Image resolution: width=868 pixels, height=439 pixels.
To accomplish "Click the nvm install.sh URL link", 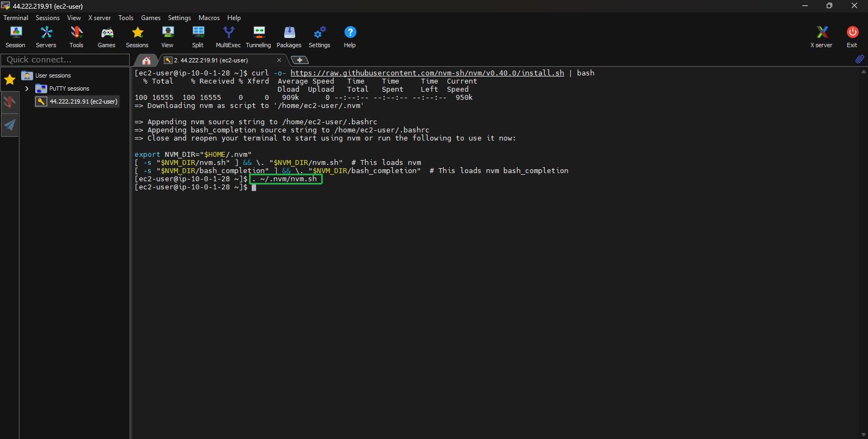I will (427, 73).
